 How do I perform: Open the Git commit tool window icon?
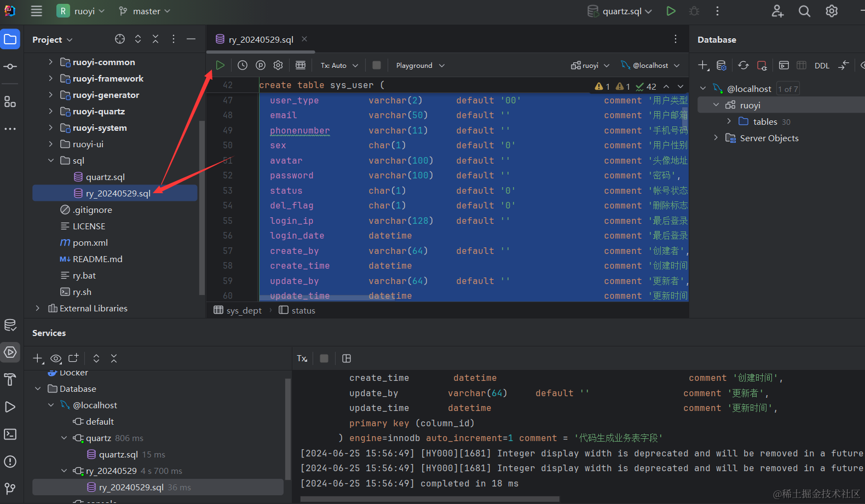click(x=10, y=66)
